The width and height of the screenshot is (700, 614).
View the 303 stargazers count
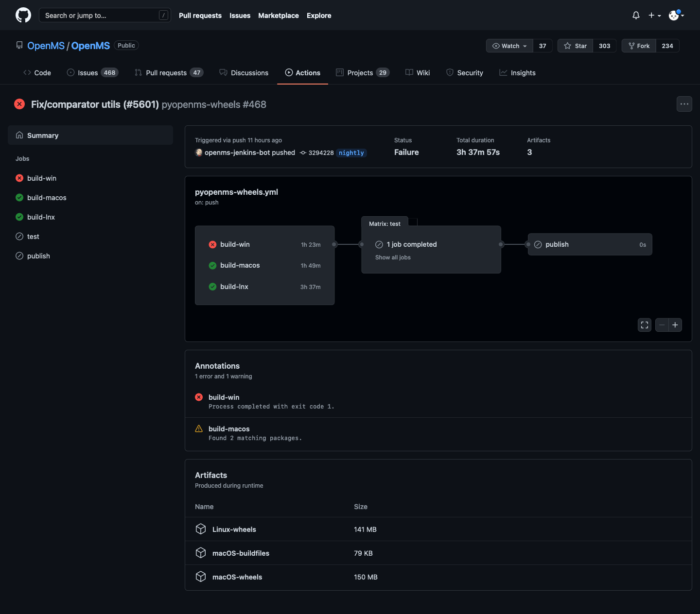[605, 46]
